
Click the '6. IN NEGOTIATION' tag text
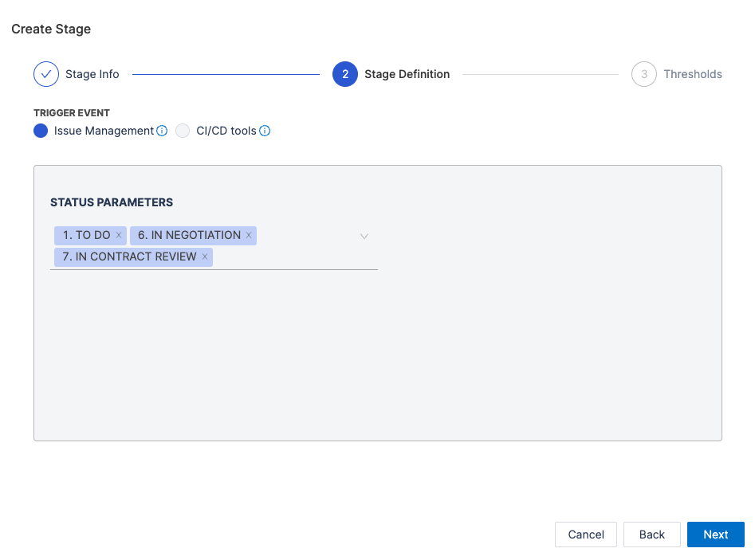[189, 235]
